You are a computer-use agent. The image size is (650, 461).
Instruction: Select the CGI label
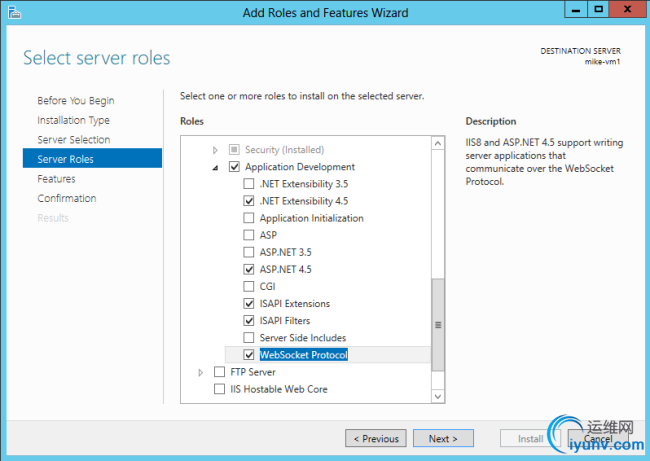(267, 286)
